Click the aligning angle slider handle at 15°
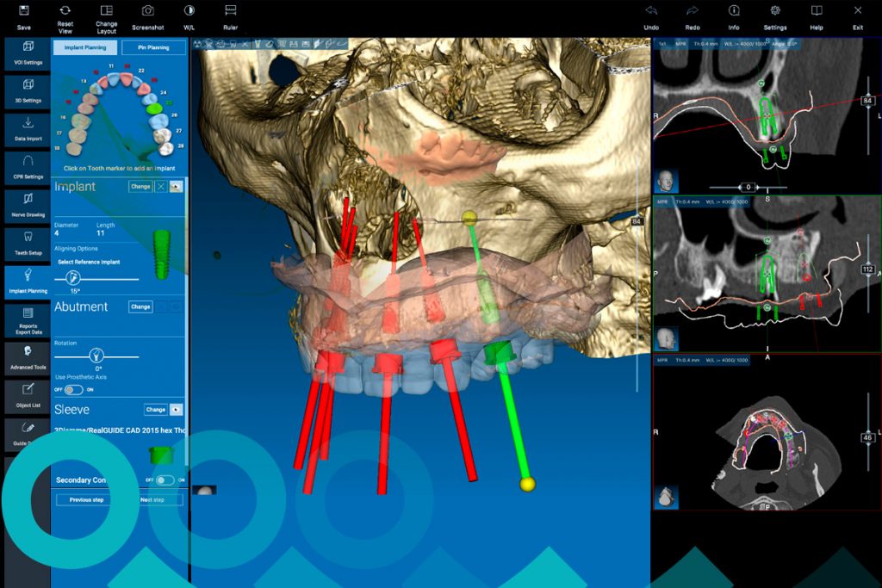The width and height of the screenshot is (882, 588). 72,278
